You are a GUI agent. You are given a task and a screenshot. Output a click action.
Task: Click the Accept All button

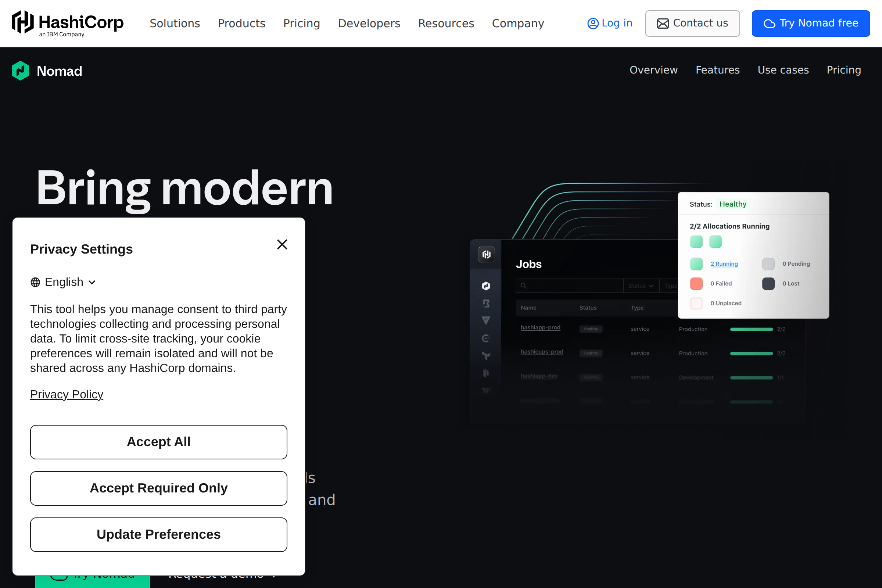coord(159,442)
